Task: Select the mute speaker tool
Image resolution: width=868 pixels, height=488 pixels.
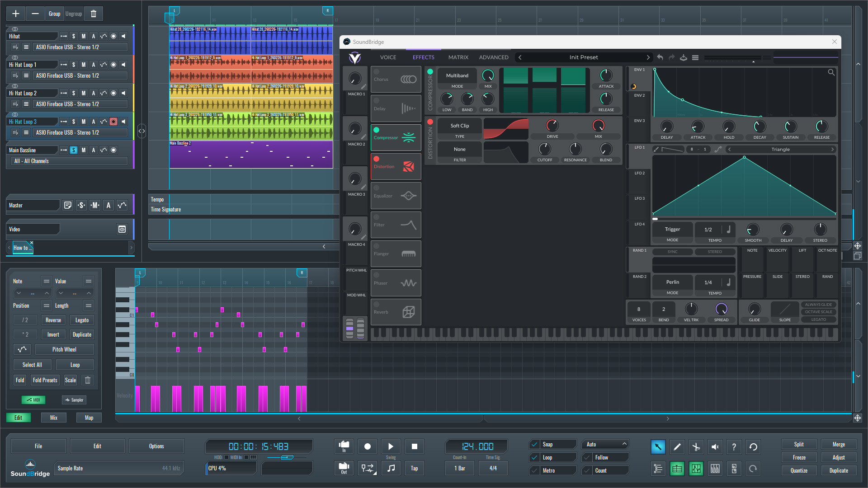Action: coord(715,447)
